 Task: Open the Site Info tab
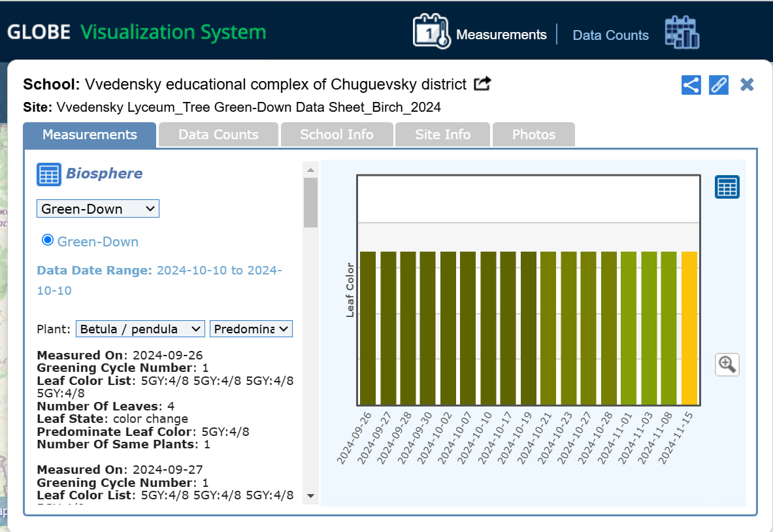tap(443, 135)
